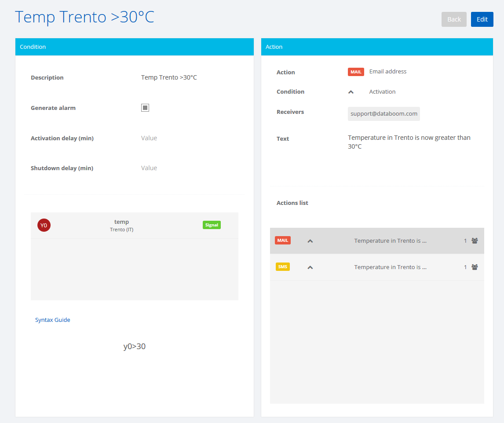Image resolution: width=504 pixels, height=423 pixels.
Task: Click the chevron in the MAIL action row
Action: (310, 241)
